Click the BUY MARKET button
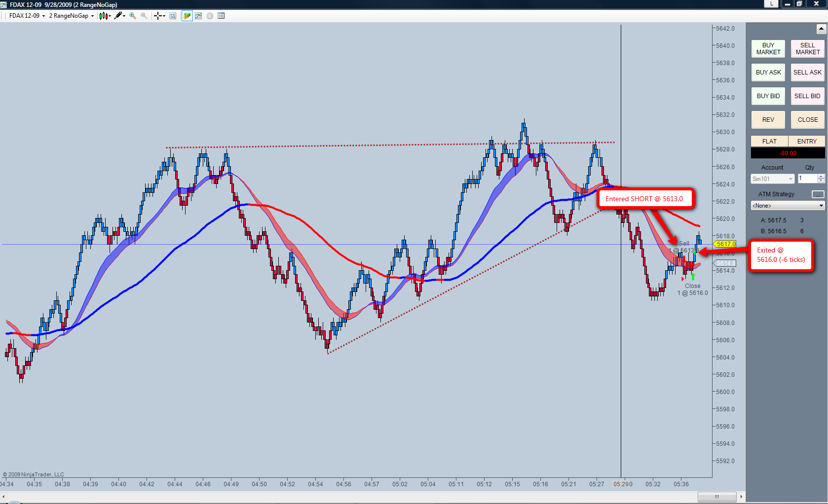828x504 pixels. coord(768,49)
